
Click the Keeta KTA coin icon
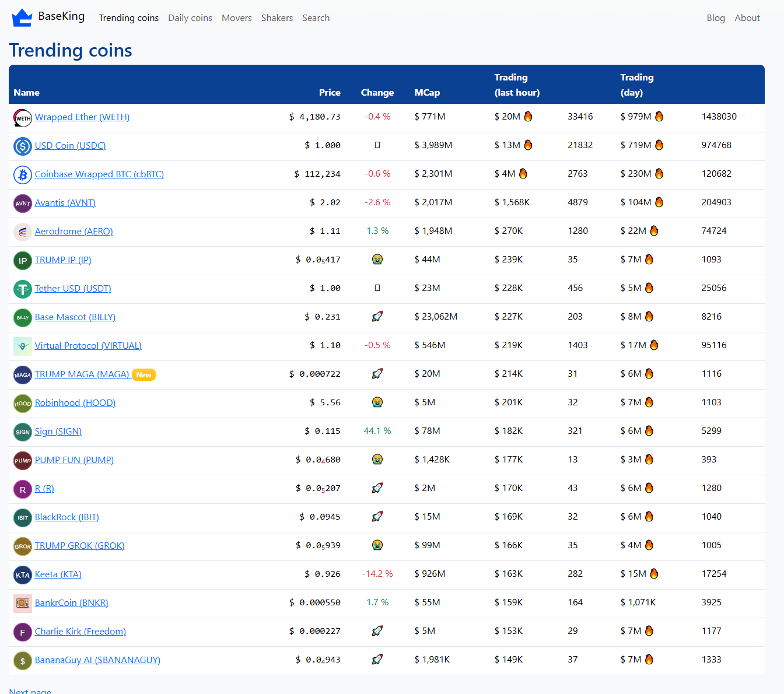click(23, 575)
